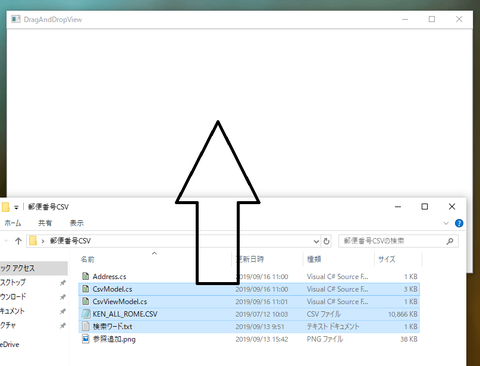The image size is (480, 366).
Task: Click the 2019/07/12 10:03 date cell
Action: coord(262,314)
